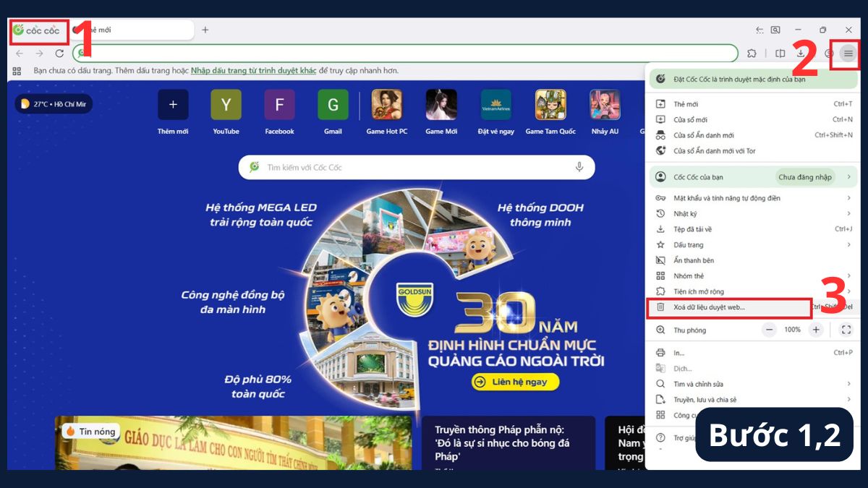Reload the current page
The height and width of the screenshot is (488, 868).
point(59,53)
